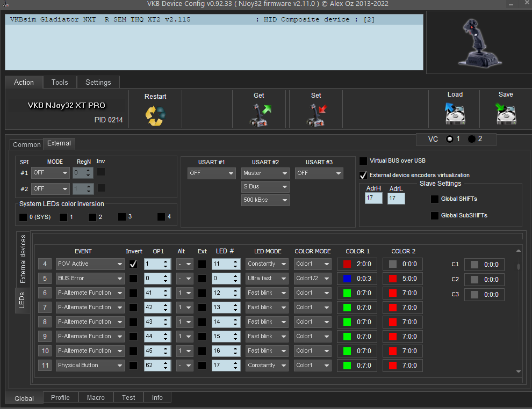
Task: Open USART #2 Master dropdown
Action: coord(265,173)
